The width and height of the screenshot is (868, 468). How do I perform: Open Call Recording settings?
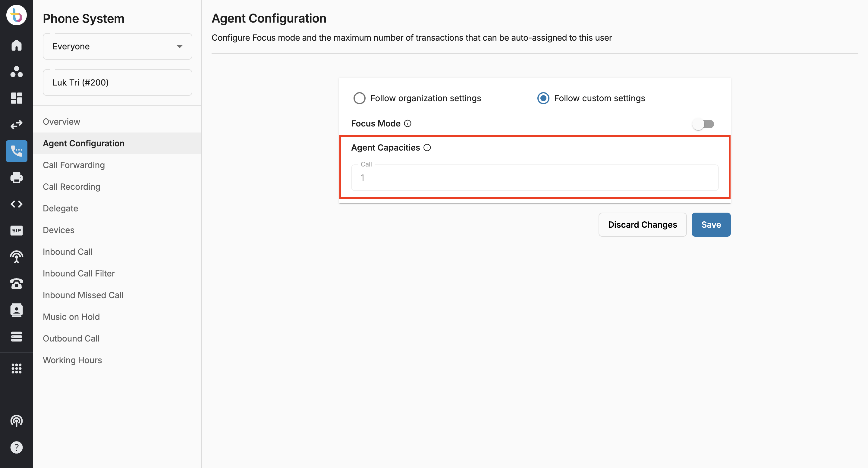coord(117,186)
